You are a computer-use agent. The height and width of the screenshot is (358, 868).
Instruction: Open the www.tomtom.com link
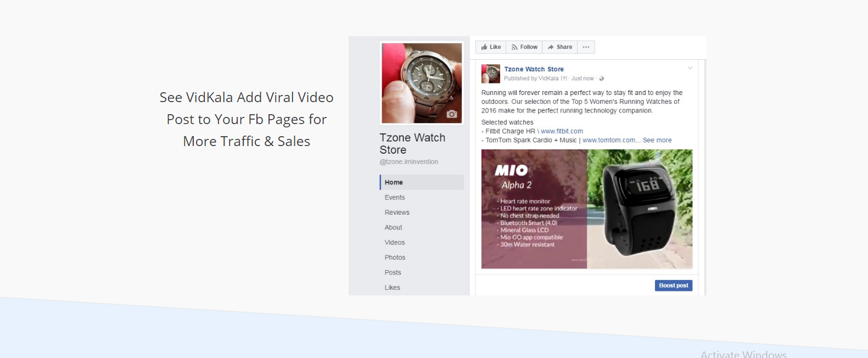coord(609,140)
